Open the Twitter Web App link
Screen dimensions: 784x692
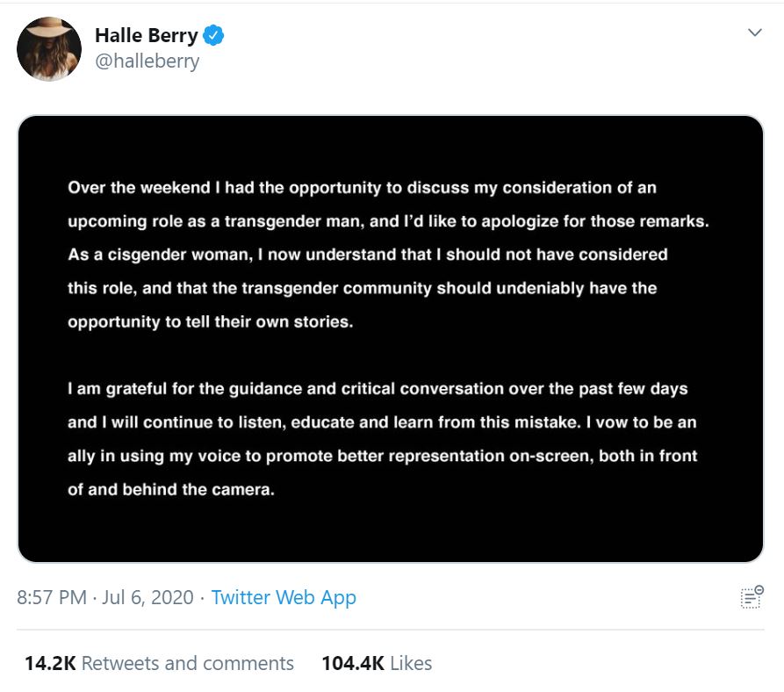[284, 598]
